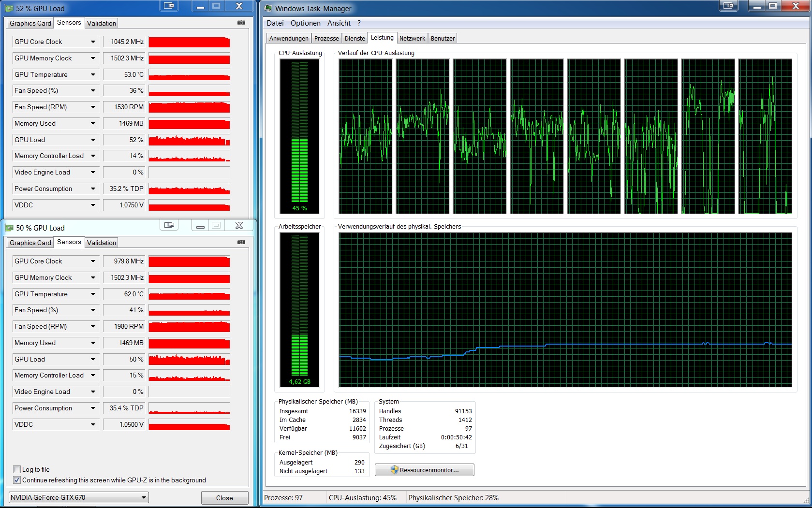Click 1980 RPM fan speed value
This screenshot has height=508, width=812.
[x=124, y=326]
